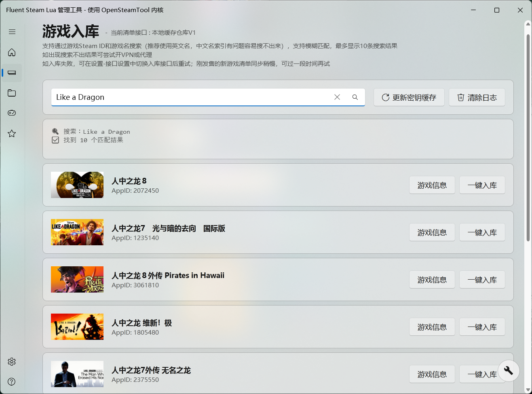Open 游戏信息 for 人中之龙7外传 无名之龙
The width and height of the screenshot is (532, 394).
(x=432, y=374)
